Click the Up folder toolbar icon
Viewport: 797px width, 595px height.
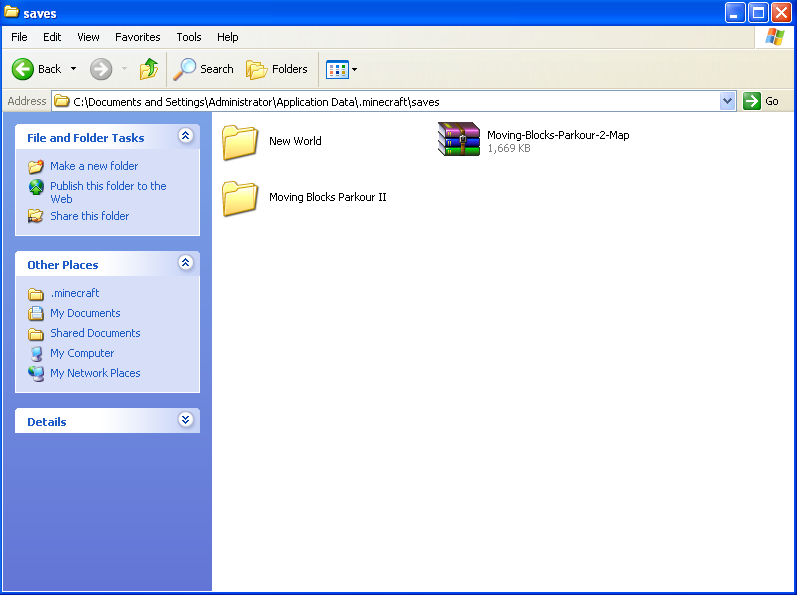click(149, 69)
